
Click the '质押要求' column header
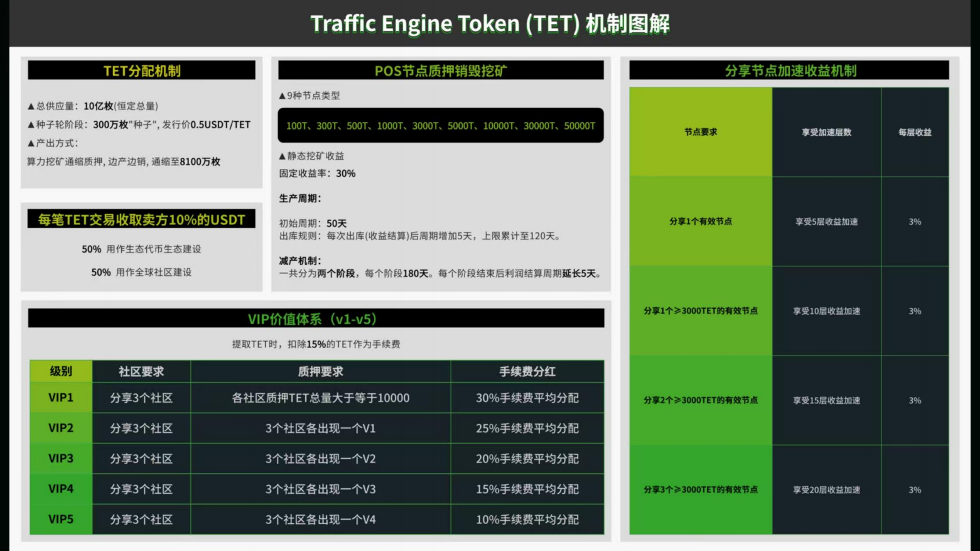coord(320,371)
